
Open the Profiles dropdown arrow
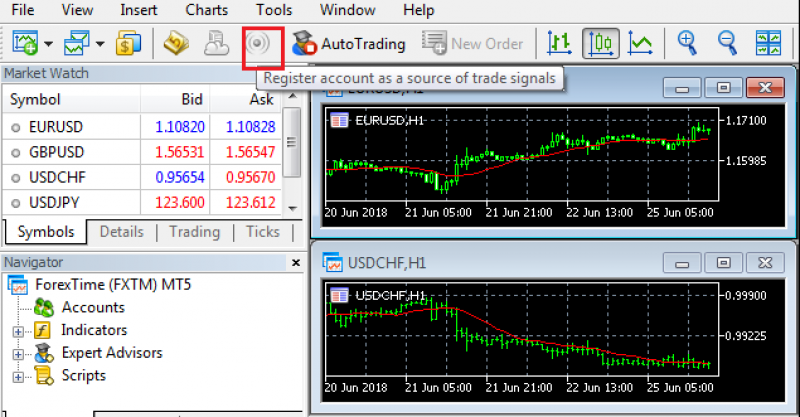101,44
